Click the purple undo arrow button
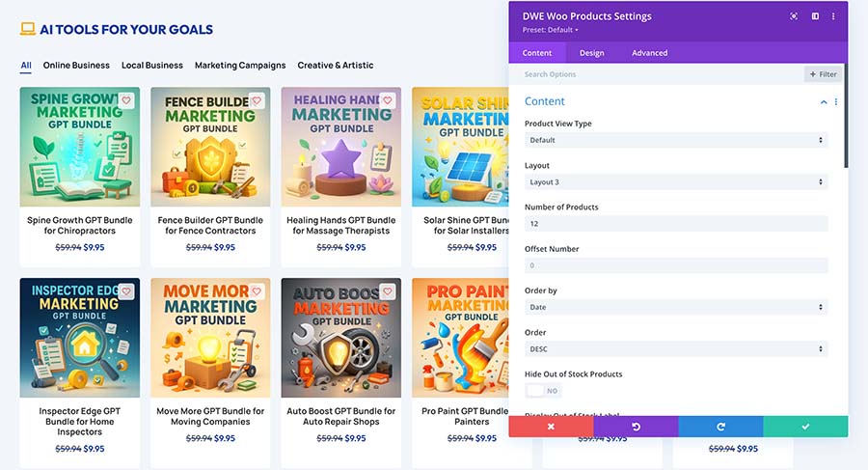 point(636,427)
